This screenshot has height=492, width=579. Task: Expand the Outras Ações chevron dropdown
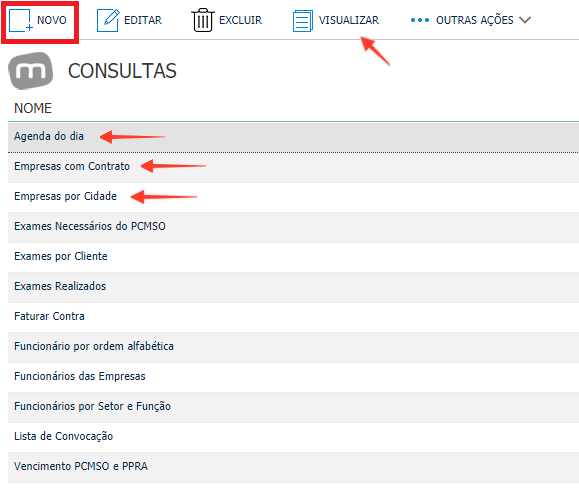(525, 20)
